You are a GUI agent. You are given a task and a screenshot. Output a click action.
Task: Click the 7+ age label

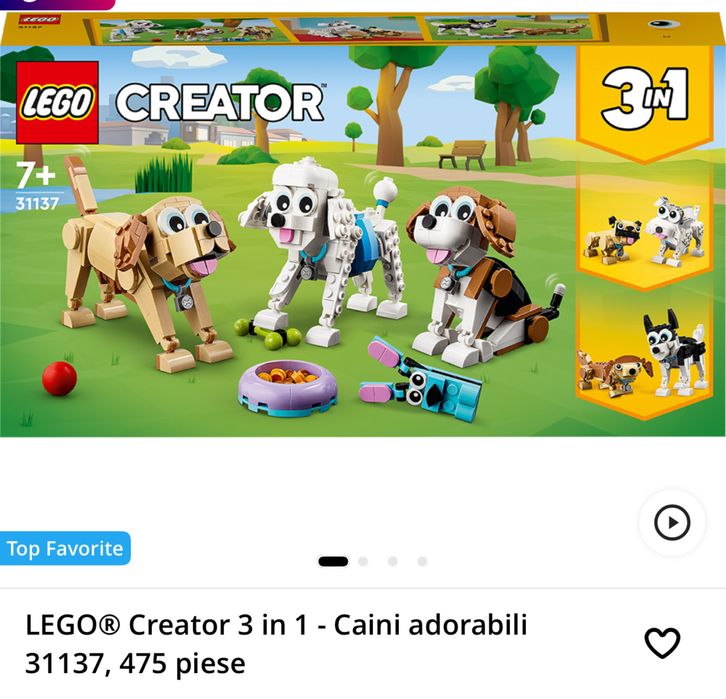pos(36,175)
